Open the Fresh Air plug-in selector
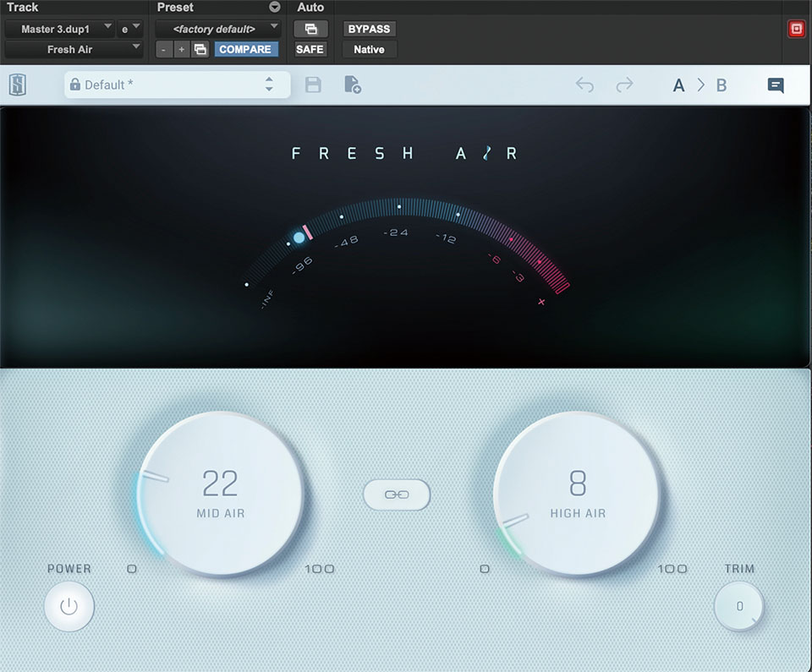Image resolution: width=812 pixels, height=672 pixels. click(x=74, y=49)
